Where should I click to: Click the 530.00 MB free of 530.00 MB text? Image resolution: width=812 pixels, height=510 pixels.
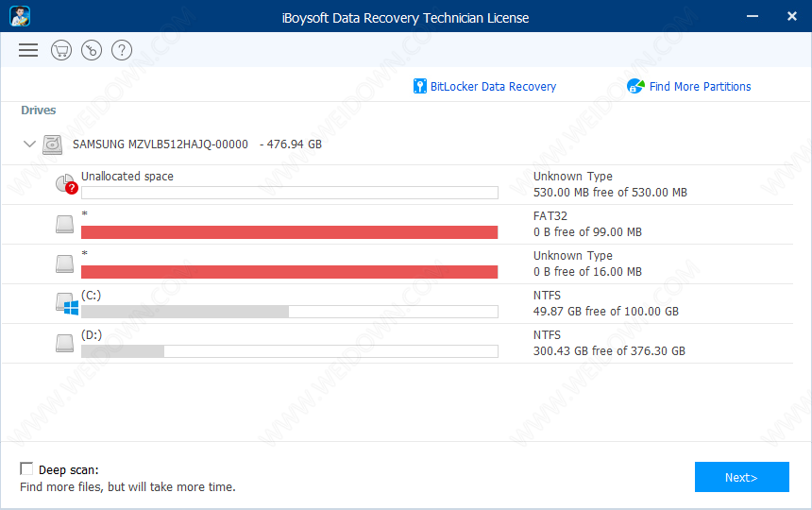tap(610, 193)
